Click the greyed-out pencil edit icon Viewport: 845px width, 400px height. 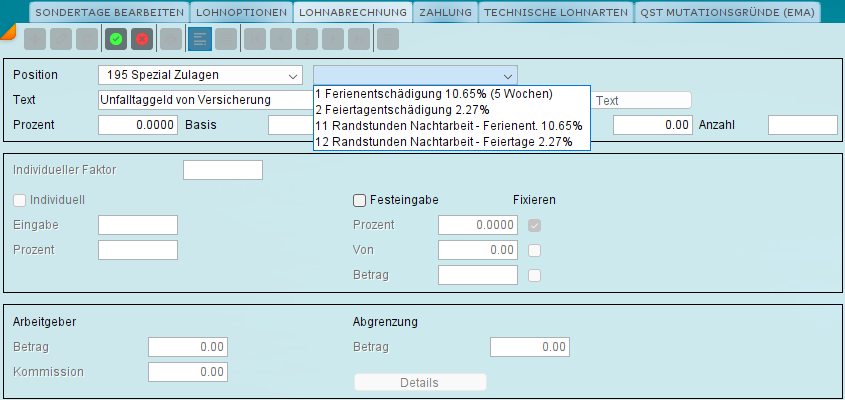(x=61, y=39)
